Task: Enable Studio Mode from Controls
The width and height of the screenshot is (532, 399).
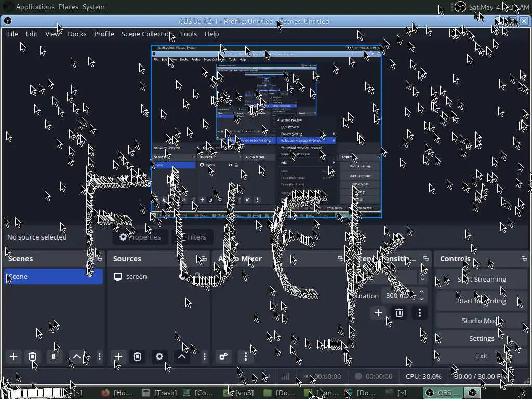Action: click(482, 320)
